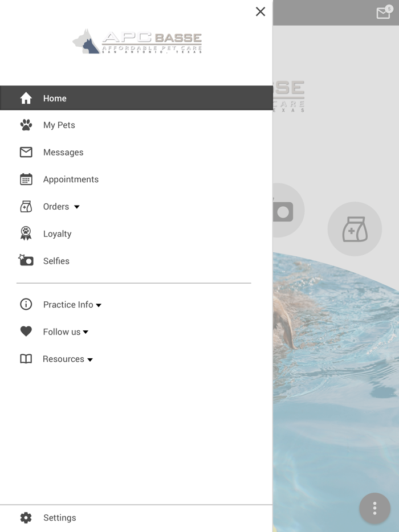Click the Follow us label

click(62, 332)
